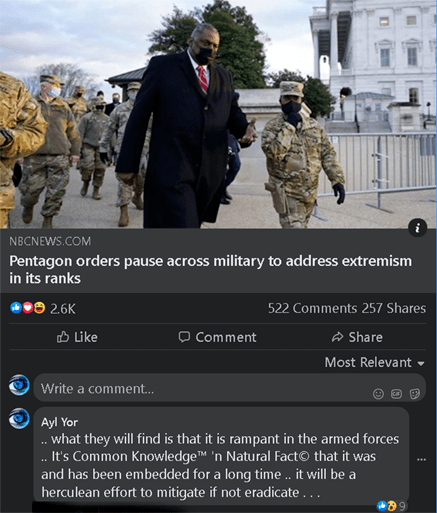Insert an emoji using the smiley icon

click(378, 394)
